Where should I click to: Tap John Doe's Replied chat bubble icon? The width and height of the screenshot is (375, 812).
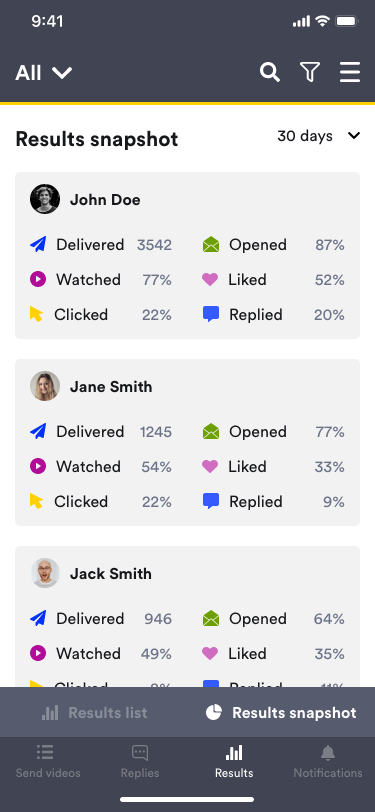coord(211,314)
